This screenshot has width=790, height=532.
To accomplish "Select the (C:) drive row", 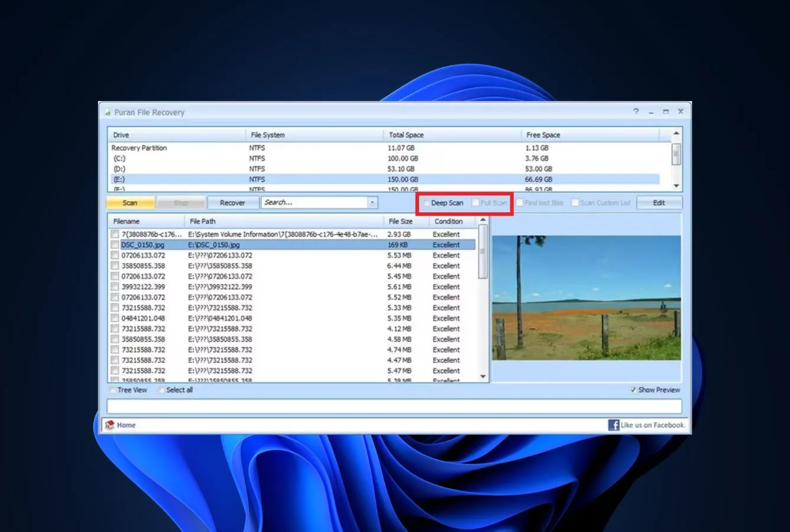I will pos(384,158).
